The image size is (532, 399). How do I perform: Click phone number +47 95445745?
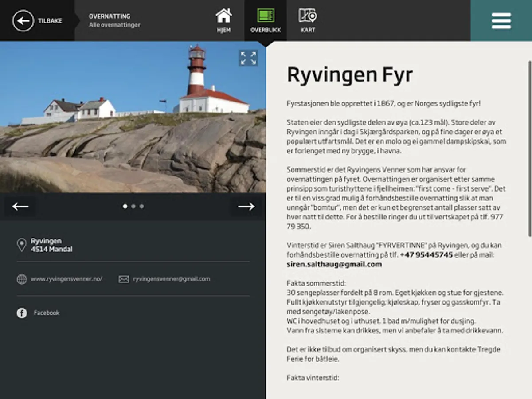(x=426, y=255)
